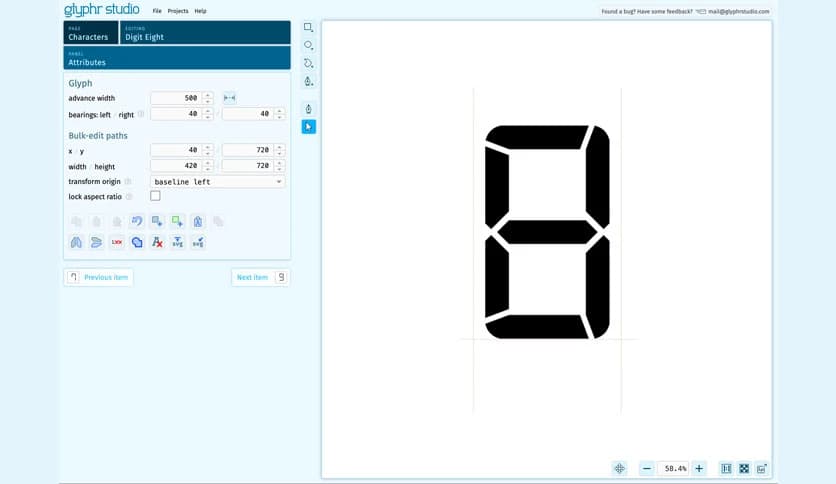Click the auto-fit advance width icon
The image size is (836, 484).
pyautogui.click(x=229, y=98)
